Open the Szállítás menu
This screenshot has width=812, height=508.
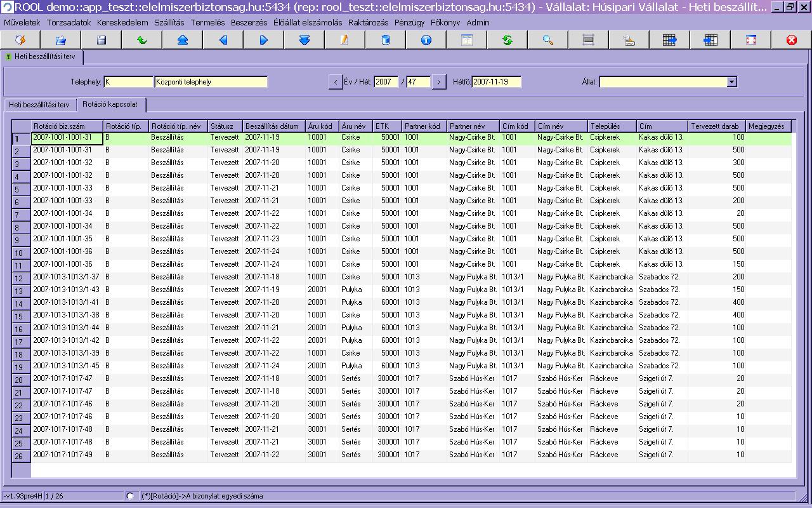(169, 22)
